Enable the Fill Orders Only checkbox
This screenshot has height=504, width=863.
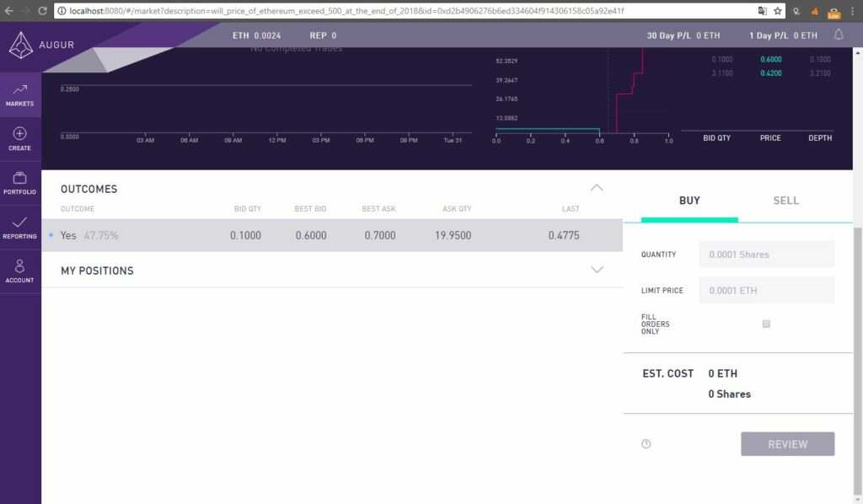coord(766,324)
